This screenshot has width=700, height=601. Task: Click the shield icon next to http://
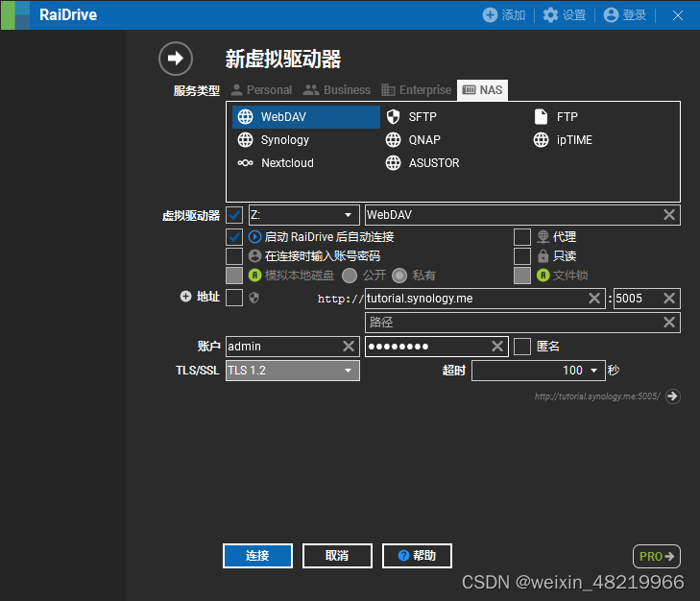254,298
